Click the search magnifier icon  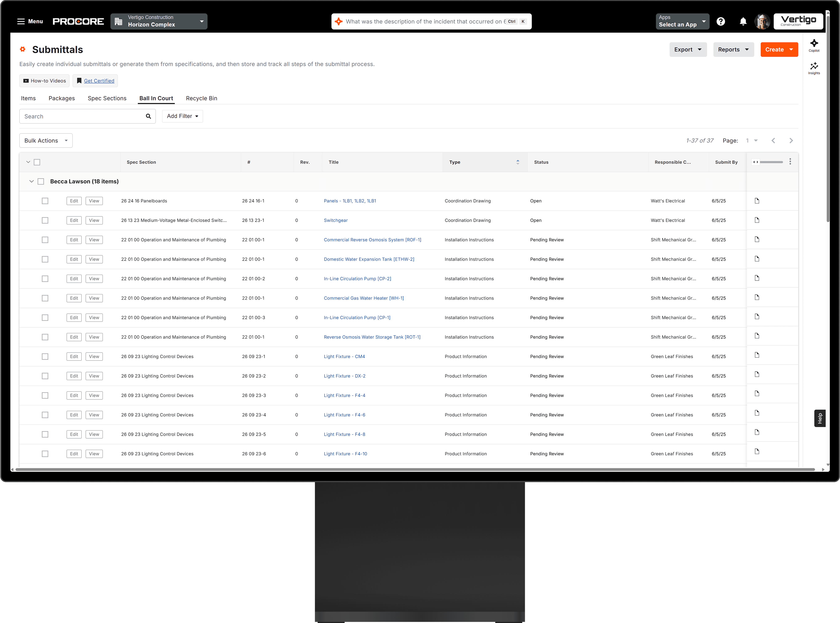[148, 116]
